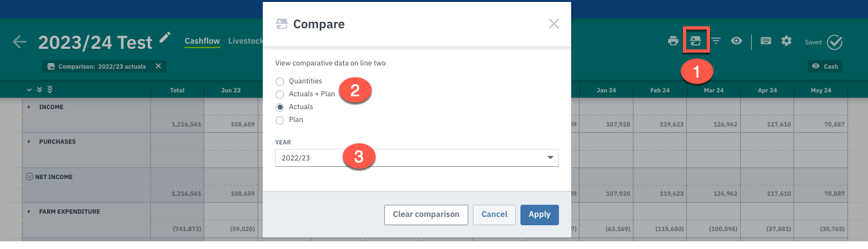Select the Quantities radio option

(x=279, y=82)
